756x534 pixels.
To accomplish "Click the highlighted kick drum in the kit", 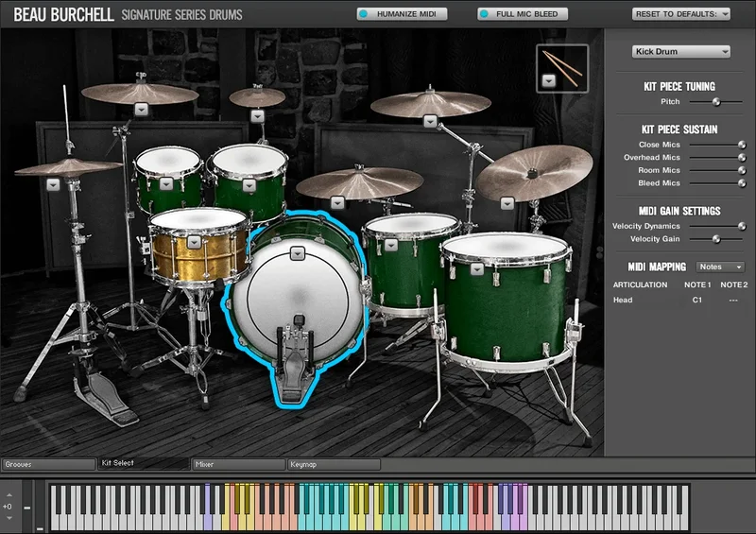I will coord(297,309).
